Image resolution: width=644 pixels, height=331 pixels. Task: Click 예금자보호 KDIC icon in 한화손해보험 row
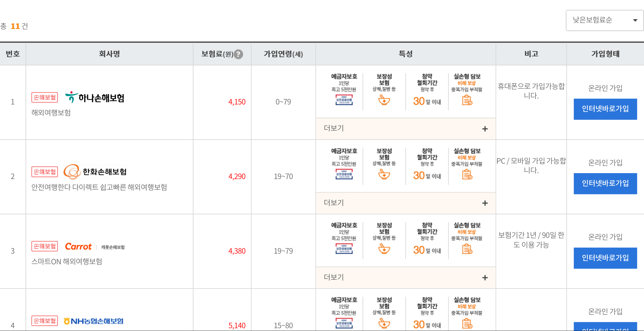coord(344,174)
